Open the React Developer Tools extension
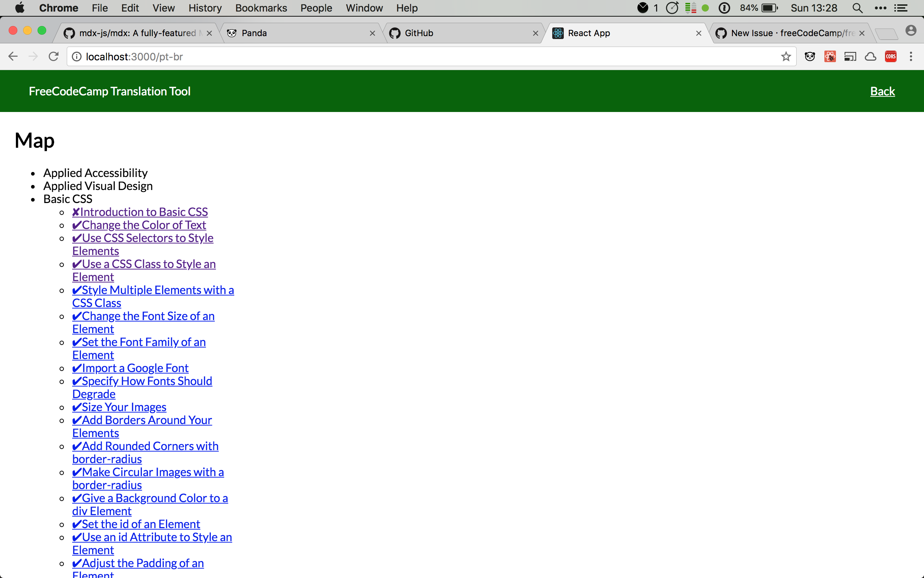 (x=830, y=57)
